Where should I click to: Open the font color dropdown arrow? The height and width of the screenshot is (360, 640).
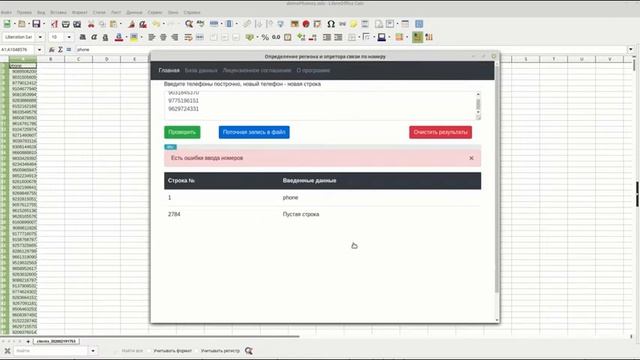(x=127, y=37)
